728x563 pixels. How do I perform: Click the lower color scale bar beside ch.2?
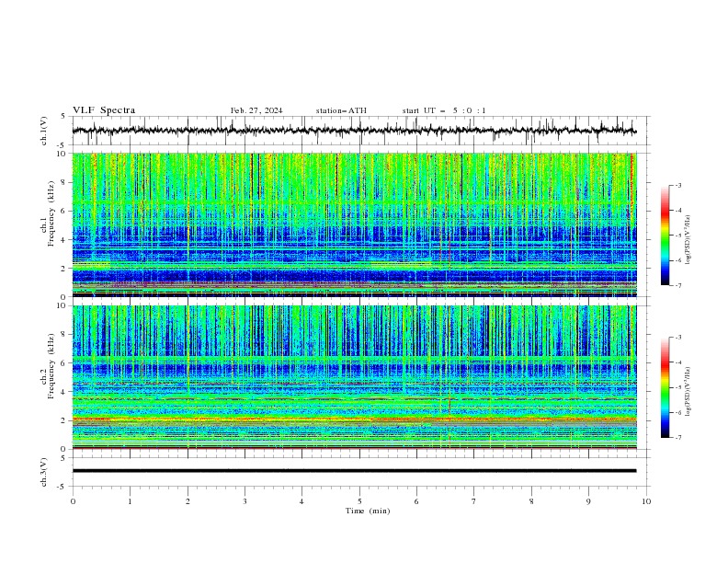click(x=665, y=387)
